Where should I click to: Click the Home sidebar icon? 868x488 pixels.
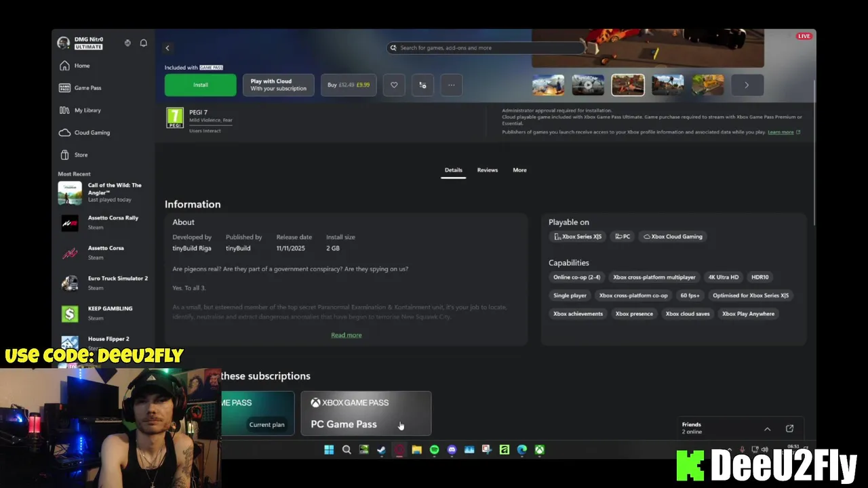click(64, 66)
